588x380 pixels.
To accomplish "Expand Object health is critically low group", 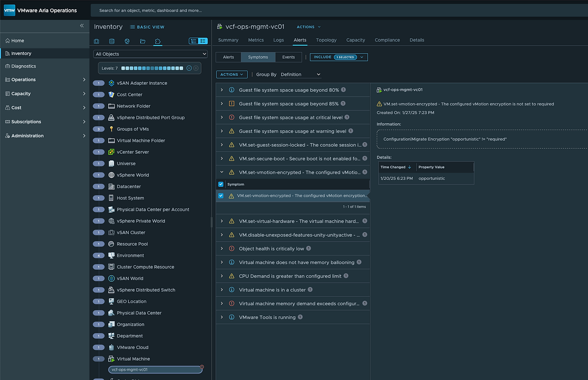I will 222,249.
